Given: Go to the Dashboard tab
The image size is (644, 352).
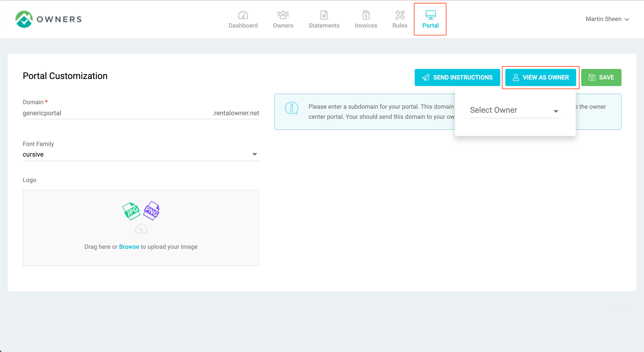Looking at the screenshot, I should pos(243,20).
